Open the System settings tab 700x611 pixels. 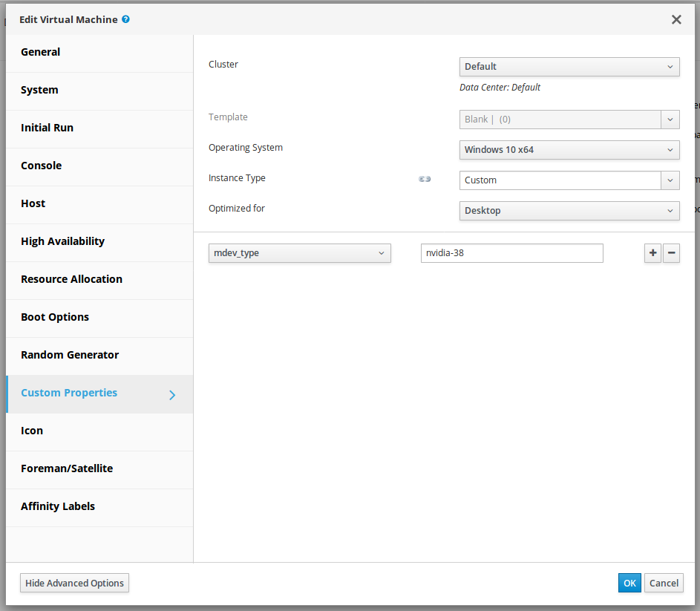click(39, 90)
